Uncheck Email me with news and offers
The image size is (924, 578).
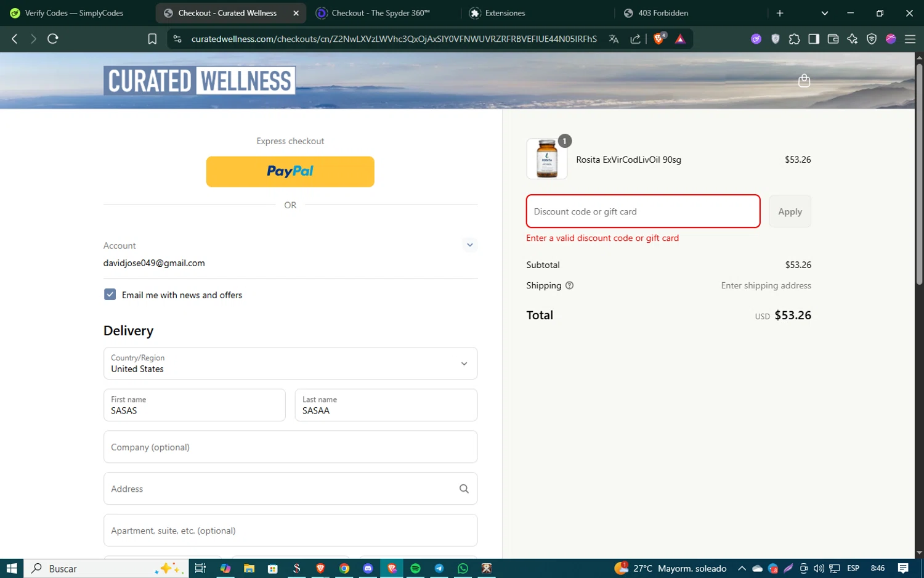(110, 295)
